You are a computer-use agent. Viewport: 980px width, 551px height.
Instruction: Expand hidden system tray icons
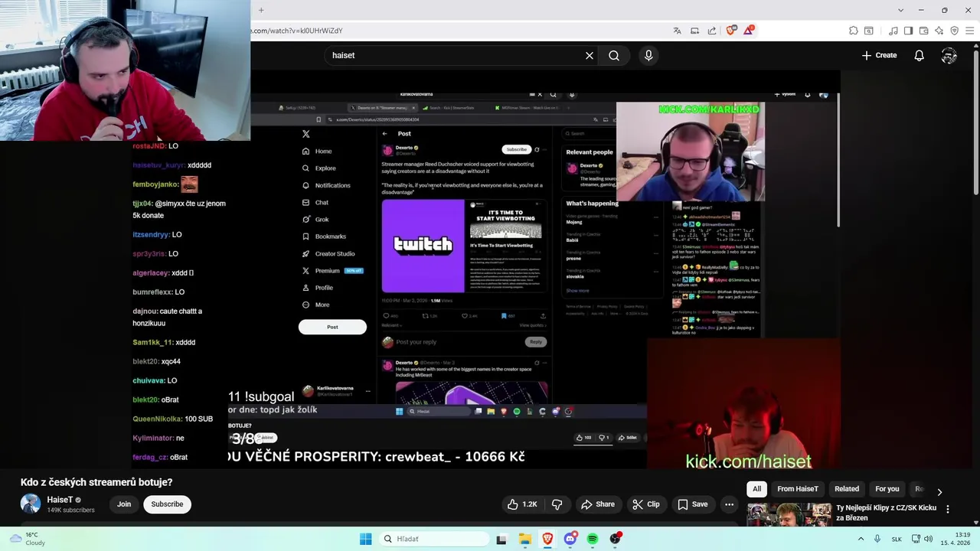click(x=861, y=539)
